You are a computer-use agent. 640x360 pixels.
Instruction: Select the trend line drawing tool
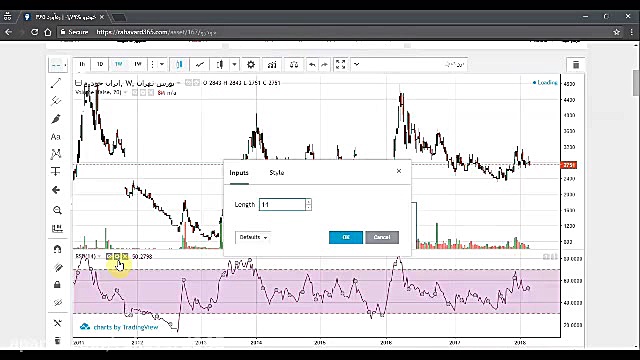tap(56, 83)
